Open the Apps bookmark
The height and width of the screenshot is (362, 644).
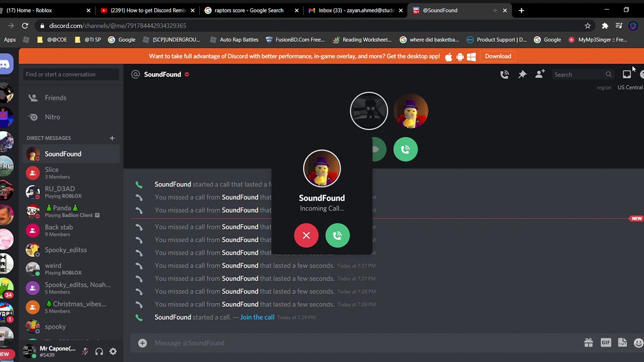click(10, 40)
